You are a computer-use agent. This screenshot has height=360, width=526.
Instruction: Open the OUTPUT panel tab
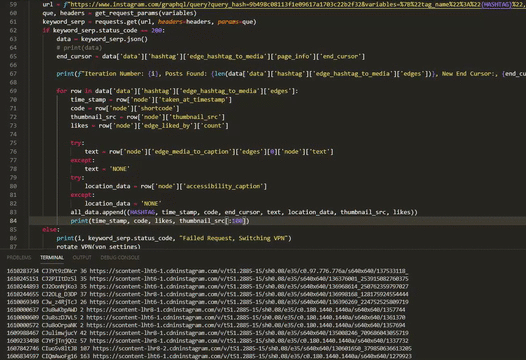[x=82, y=257]
